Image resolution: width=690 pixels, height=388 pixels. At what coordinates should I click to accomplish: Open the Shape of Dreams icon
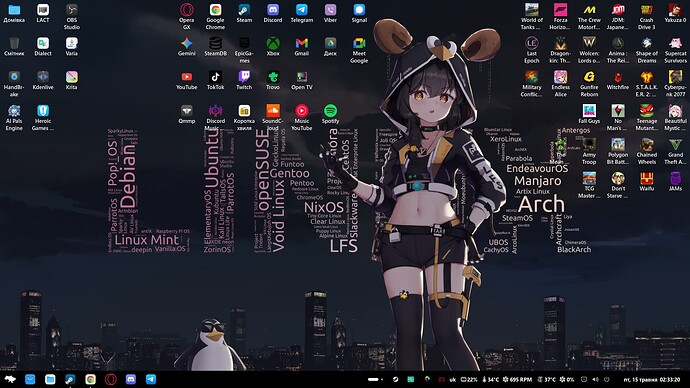pos(646,50)
